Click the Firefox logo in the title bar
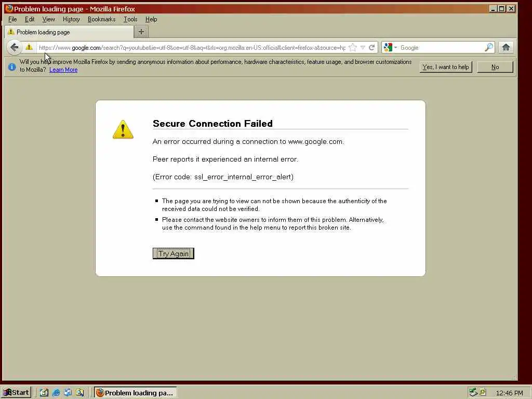Viewport: 532px width, 399px height. click(x=9, y=8)
